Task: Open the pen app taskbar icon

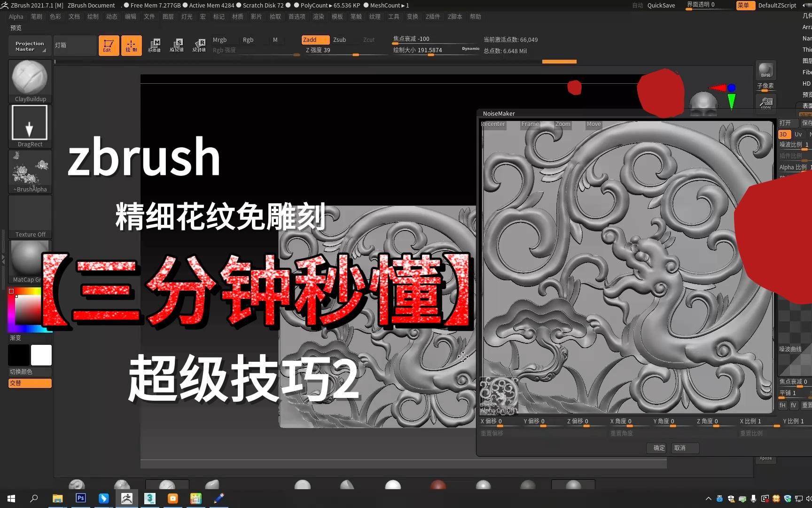Action: (219, 499)
